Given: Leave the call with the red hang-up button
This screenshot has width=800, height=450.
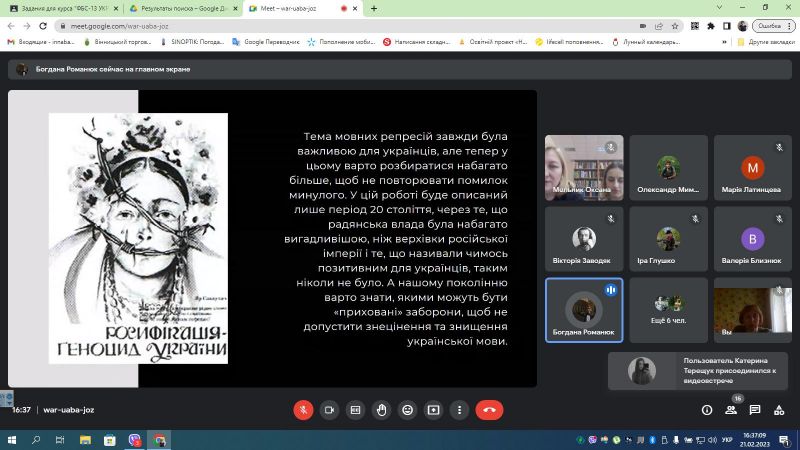Looking at the screenshot, I should (489, 410).
